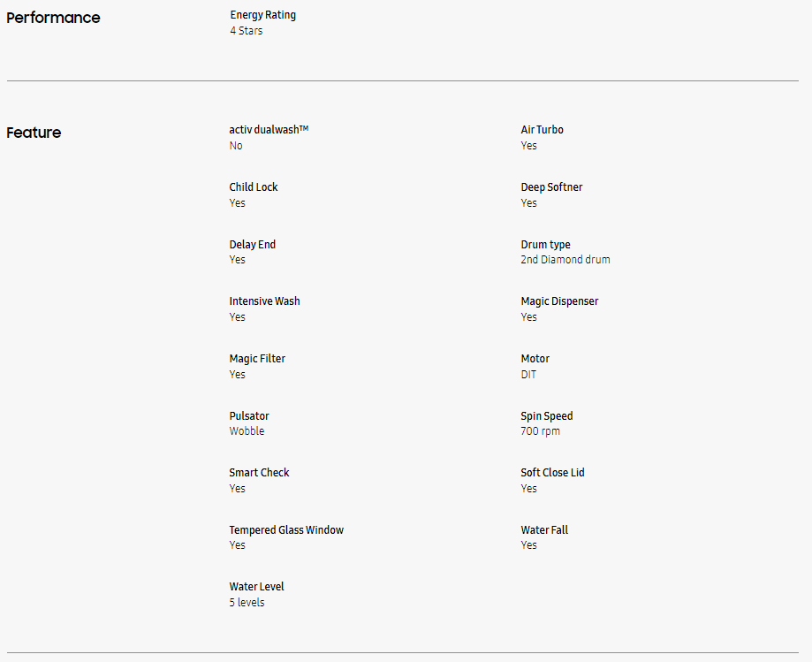Click the 2nd Diamond drum value

pyautogui.click(x=565, y=260)
